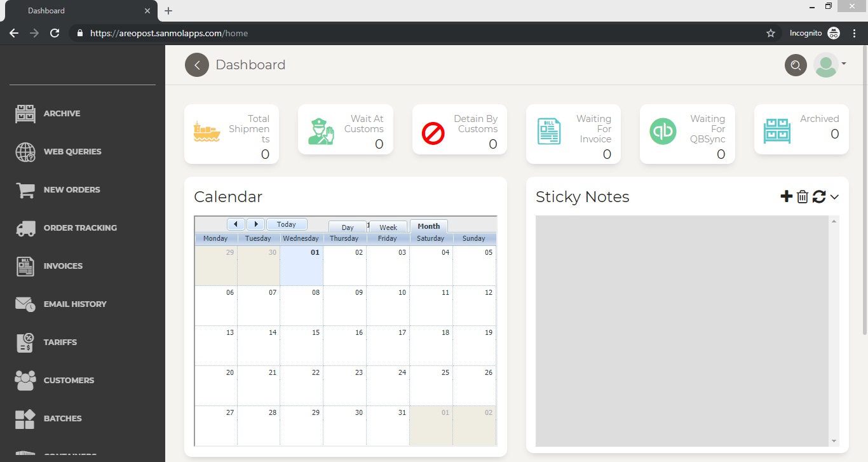Image resolution: width=868 pixels, height=462 pixels.
Task: Click the Calendar panel title
Action: click(x=228, y=197)
